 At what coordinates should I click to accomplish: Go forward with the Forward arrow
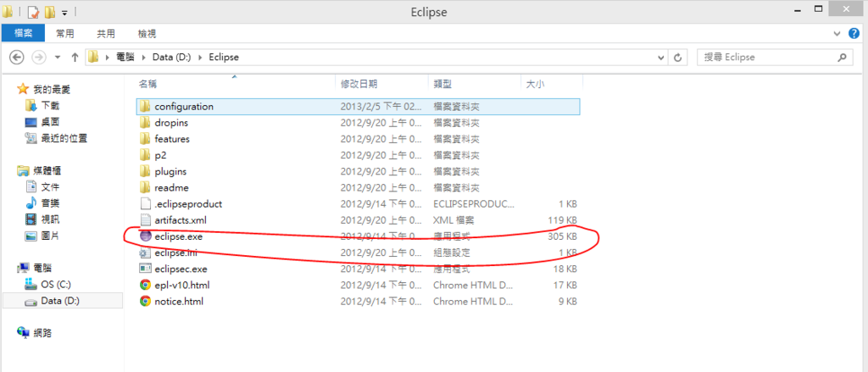click(39, 57)
